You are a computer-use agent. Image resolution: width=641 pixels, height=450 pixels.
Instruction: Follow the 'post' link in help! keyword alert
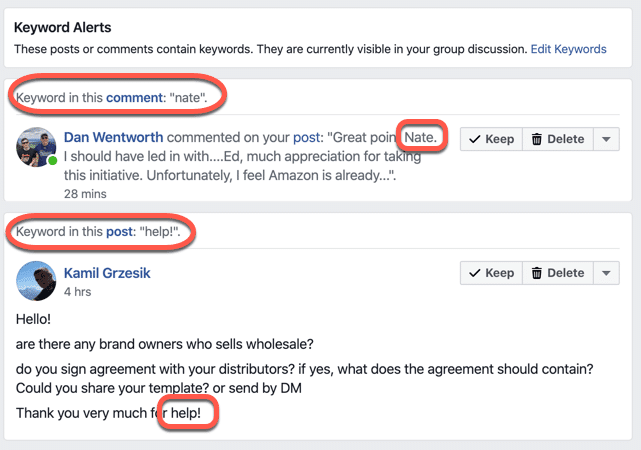pos(119,232)
